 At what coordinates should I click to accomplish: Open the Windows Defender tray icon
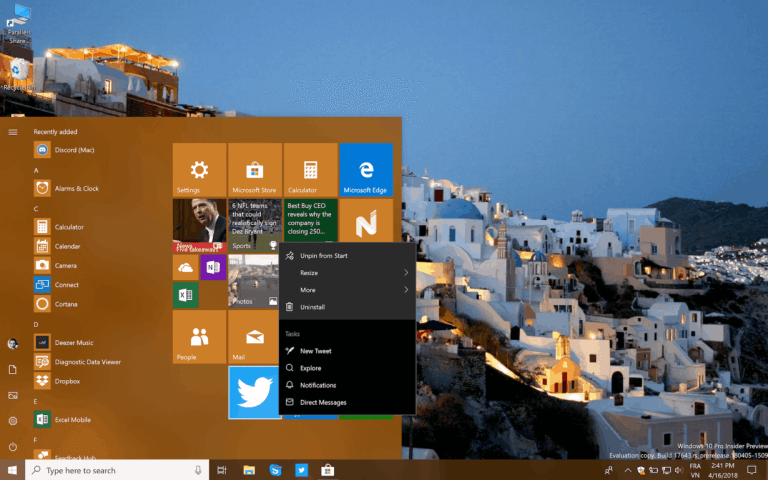click(x=641, y=471)
